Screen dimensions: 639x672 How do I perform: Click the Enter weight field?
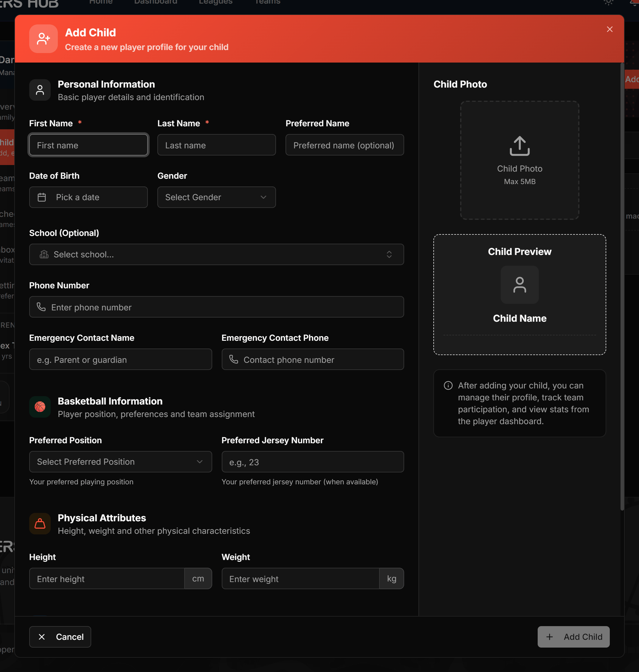point(300,578)
